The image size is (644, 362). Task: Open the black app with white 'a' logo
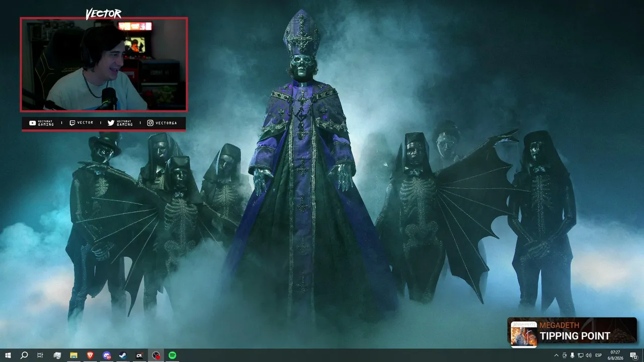pyautogui.click(x=139, y=355)
